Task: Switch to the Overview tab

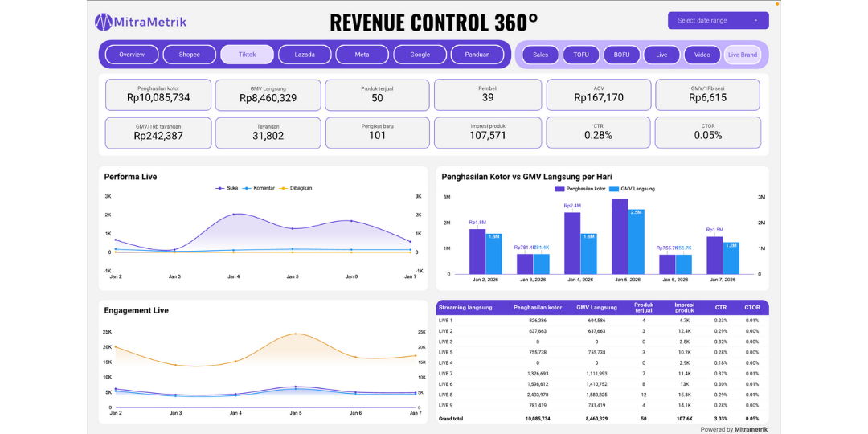Action: tap(132, 55)
